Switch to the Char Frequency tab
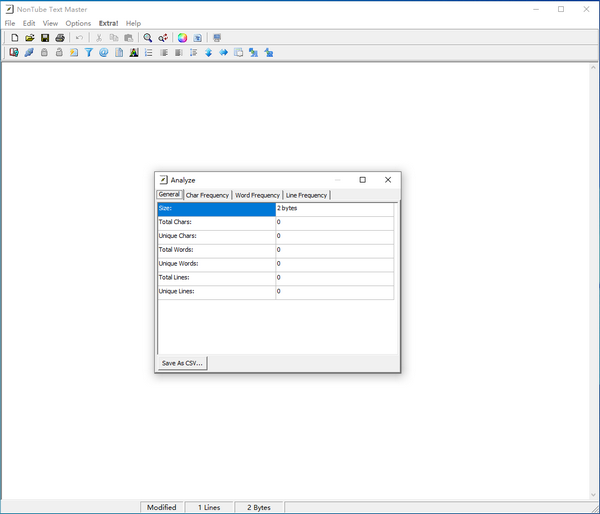600x514 pixels. (x=207, y=195)
